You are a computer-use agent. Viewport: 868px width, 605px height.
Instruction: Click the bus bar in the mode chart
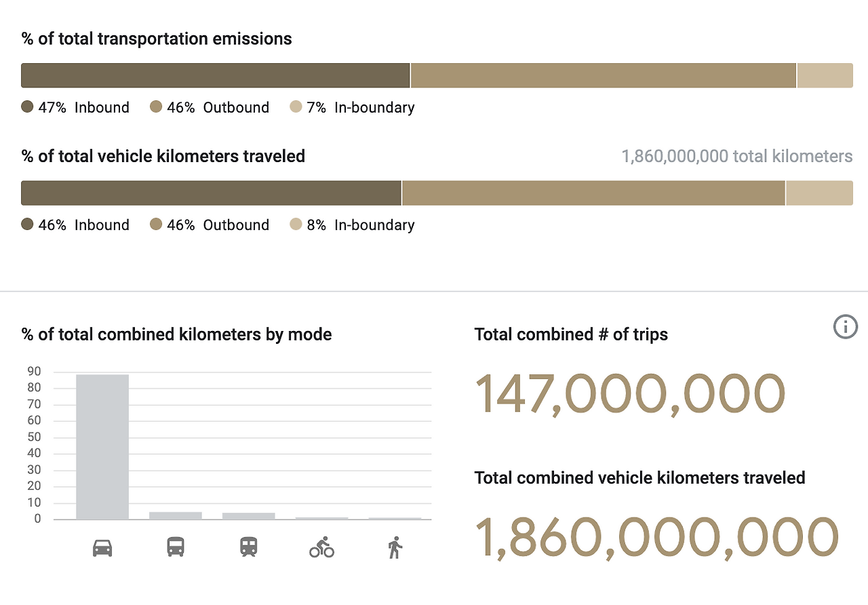pos(175,515)
